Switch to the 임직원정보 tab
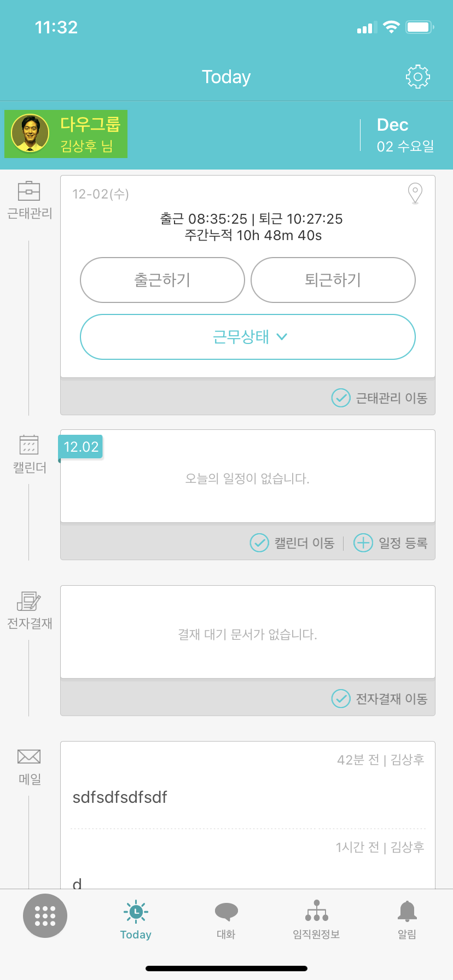 coord(316,919)
